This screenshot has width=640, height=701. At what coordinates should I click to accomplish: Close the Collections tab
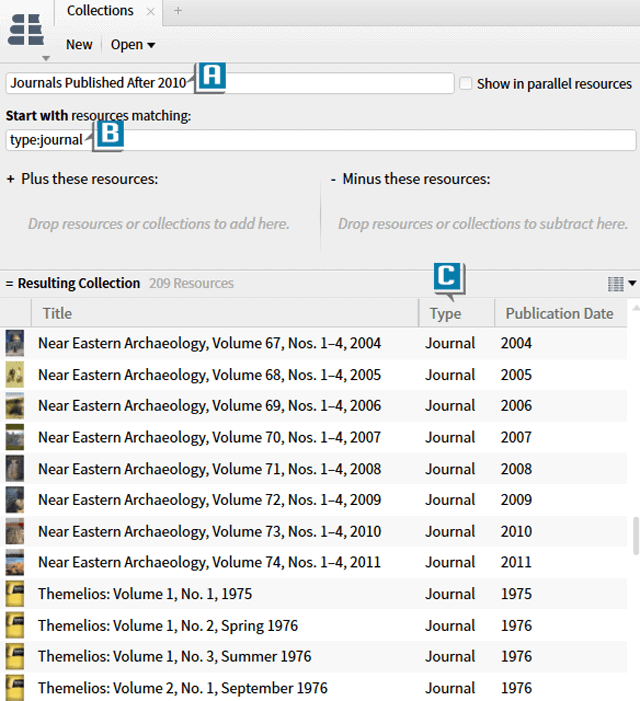tap(150, 11)
